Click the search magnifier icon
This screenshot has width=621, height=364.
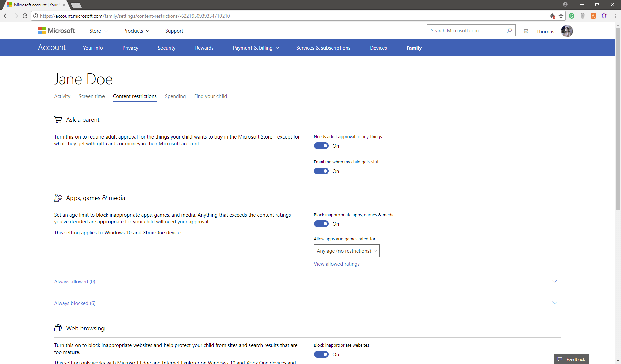coord(509,30)
